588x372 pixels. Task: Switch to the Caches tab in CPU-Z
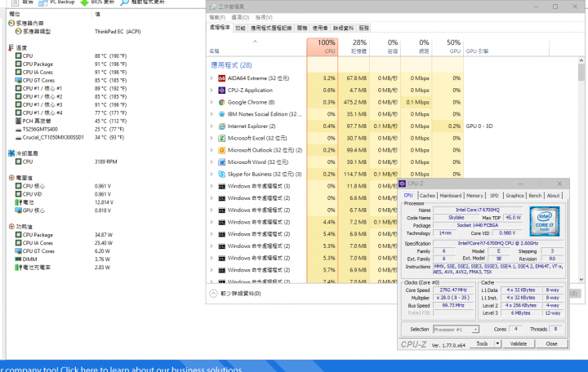tap(427, 196)
